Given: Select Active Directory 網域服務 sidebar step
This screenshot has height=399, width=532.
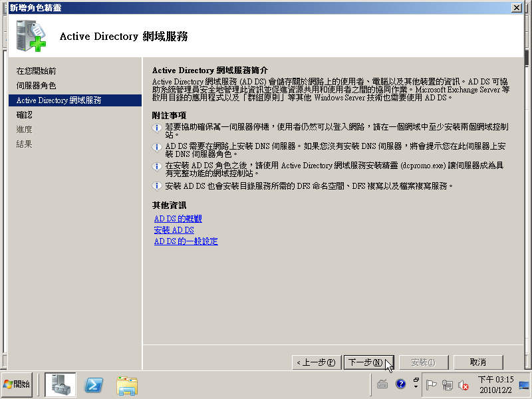Looking at the screenshot, I should [75, 100].
